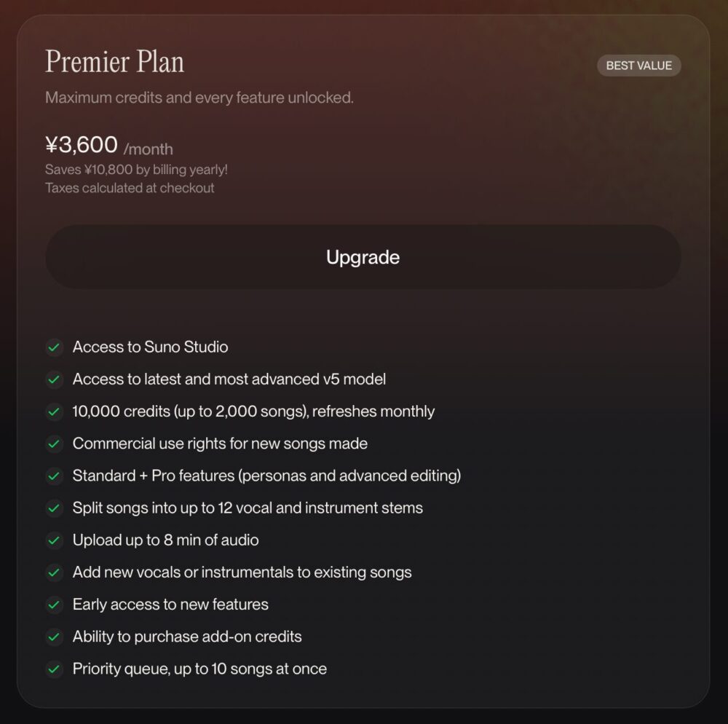Click 'Maximum credits and every feature unlocked' subtitle
Viewport: 728px width, 724px height.
[x=199, y=98]
